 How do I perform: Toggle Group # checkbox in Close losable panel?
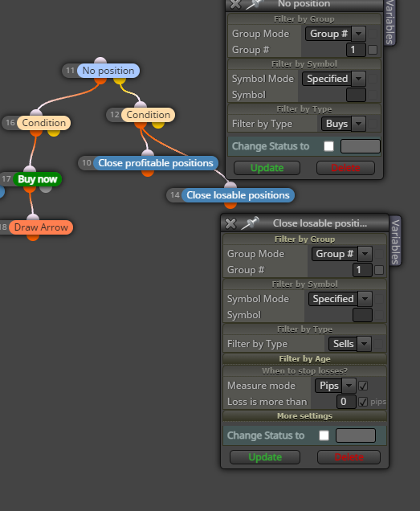pos(379,270)
